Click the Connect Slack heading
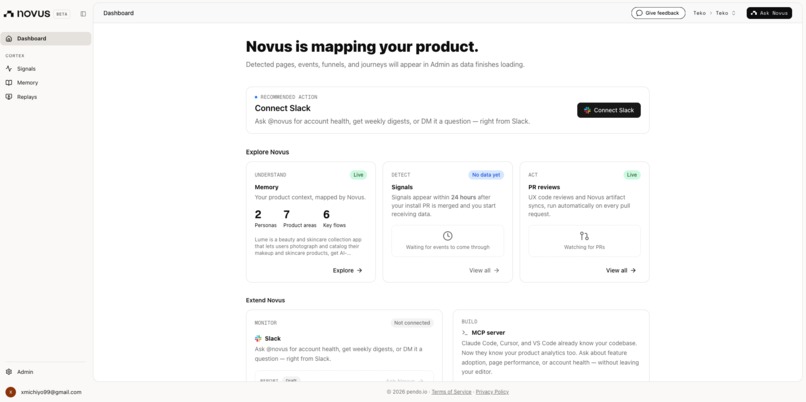806x402 pixels. pyautogui.click(x=283, y=108)
